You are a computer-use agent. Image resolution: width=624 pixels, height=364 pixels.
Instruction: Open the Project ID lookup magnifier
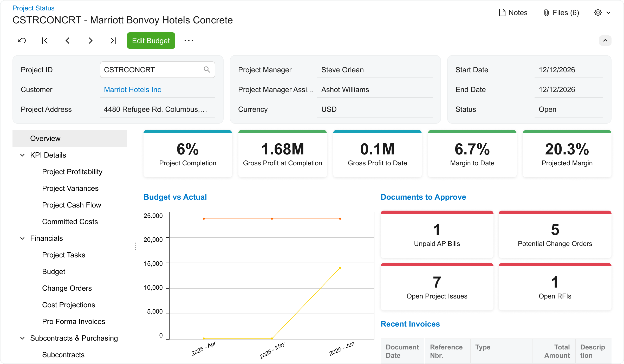click(x=207, y=70)
